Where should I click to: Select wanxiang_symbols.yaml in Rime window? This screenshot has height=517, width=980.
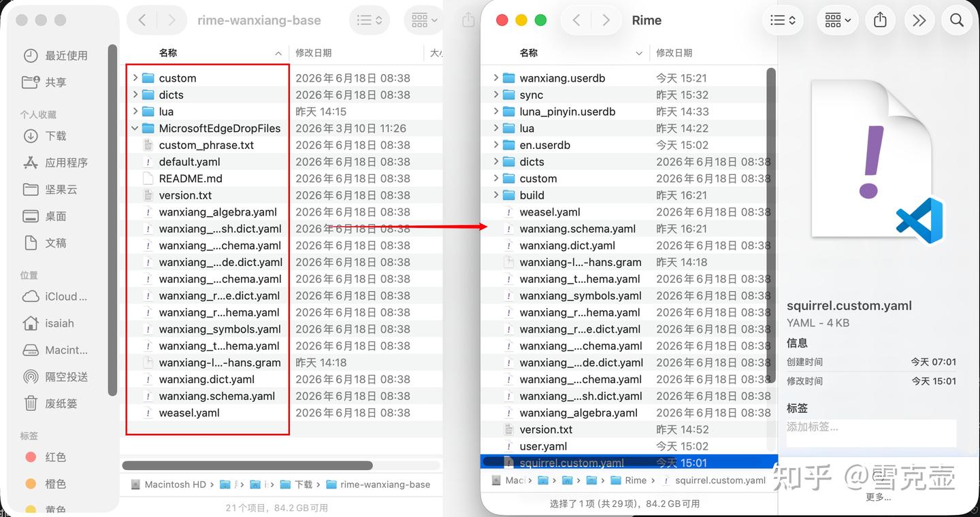tap(581, 296)
